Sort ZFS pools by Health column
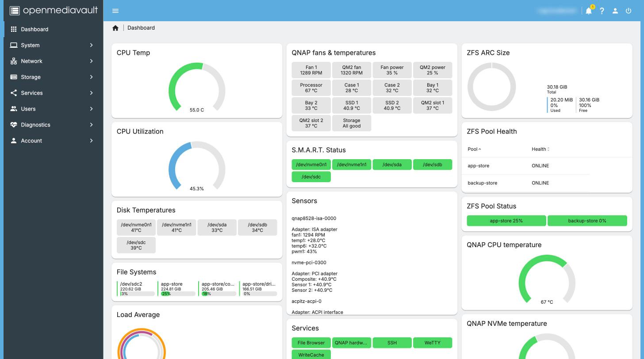 point(540,149)
